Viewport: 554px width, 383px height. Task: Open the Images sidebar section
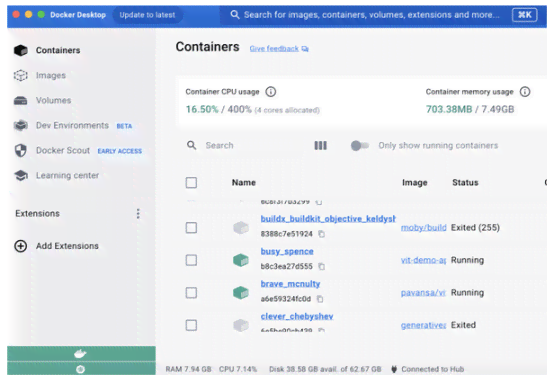click(x=51, y=75)
